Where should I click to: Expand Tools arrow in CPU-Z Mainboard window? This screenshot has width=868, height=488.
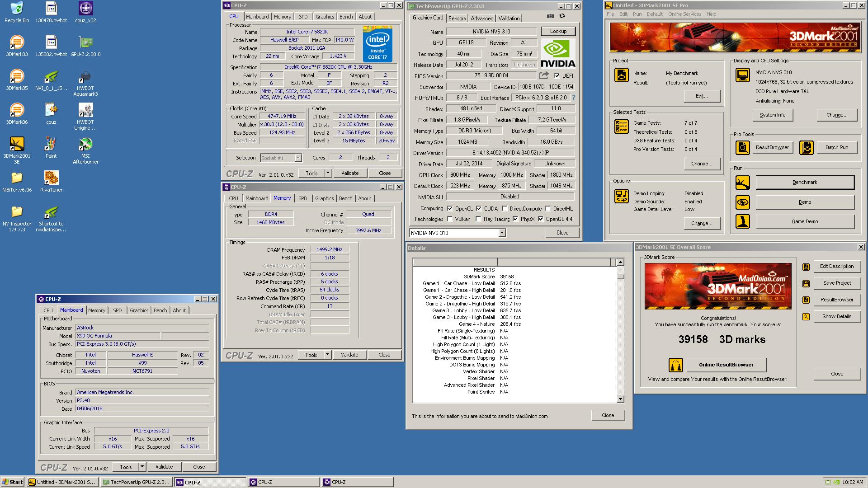tap(142, 467)
